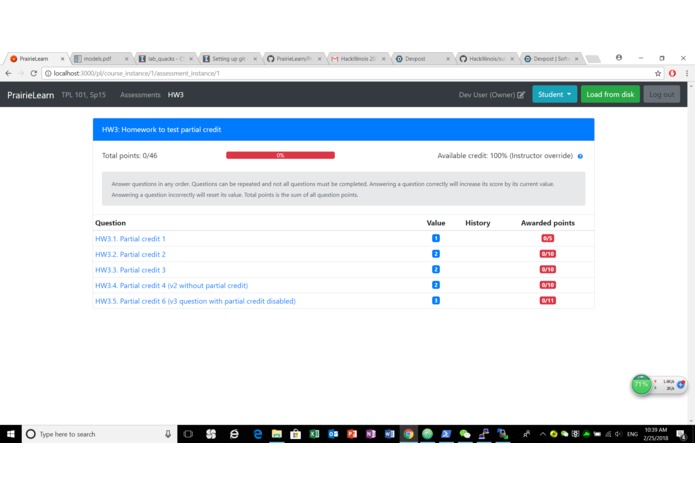Screen dimensions: 695x494
Task: Open WeChat from the taskbar
Action: [465, 434]
